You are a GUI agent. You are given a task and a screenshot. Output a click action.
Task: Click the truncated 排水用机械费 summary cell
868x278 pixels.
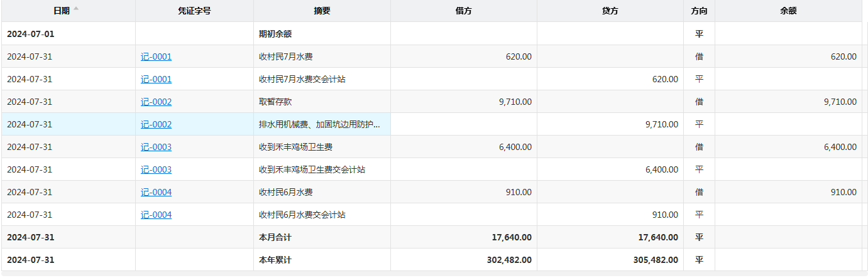click(x=319, y=124)
